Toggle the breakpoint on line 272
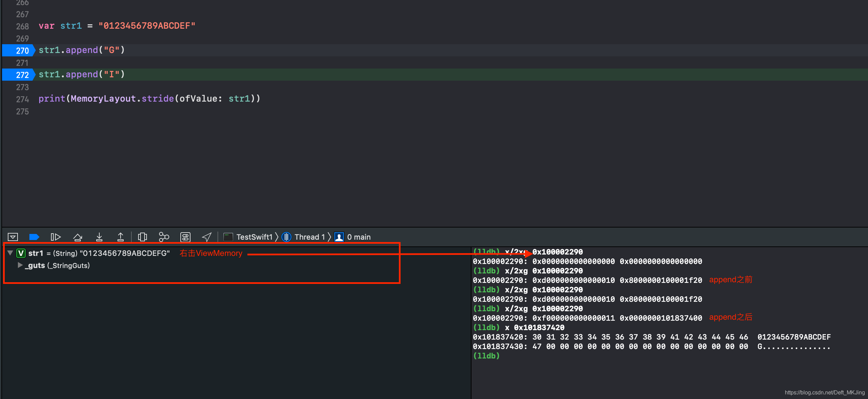The width and height of the screenshot is (868, 399). (x=19, y=75)
